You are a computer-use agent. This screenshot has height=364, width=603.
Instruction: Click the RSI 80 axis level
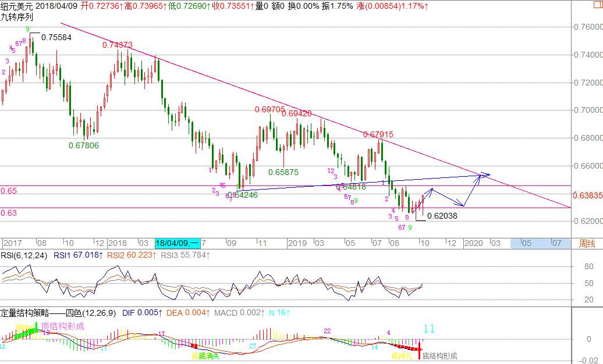click(x=589, y=266)
